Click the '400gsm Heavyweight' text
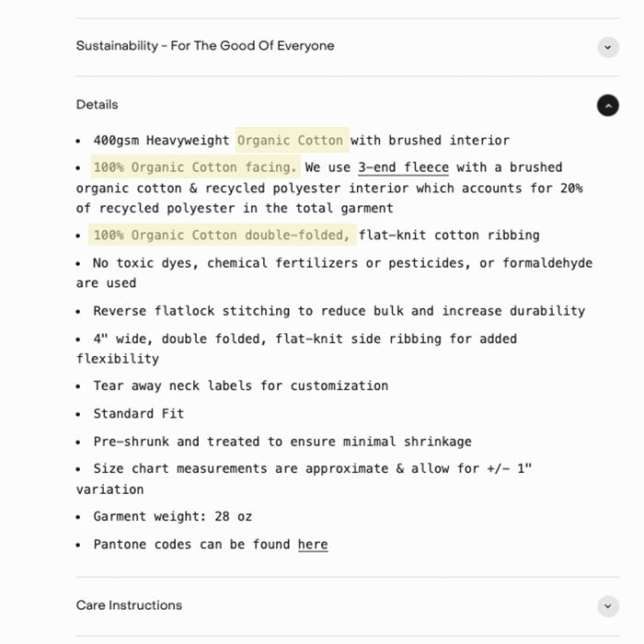 (x=161, y=141)
